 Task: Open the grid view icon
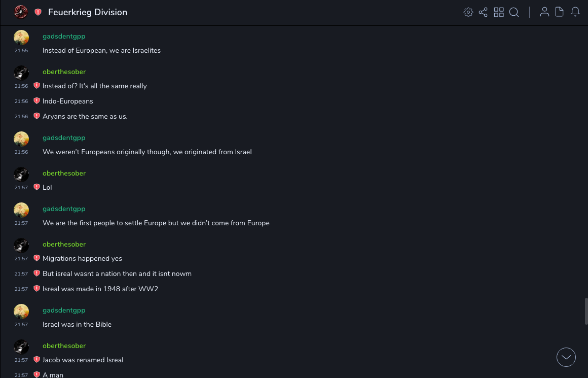[499, 12]
